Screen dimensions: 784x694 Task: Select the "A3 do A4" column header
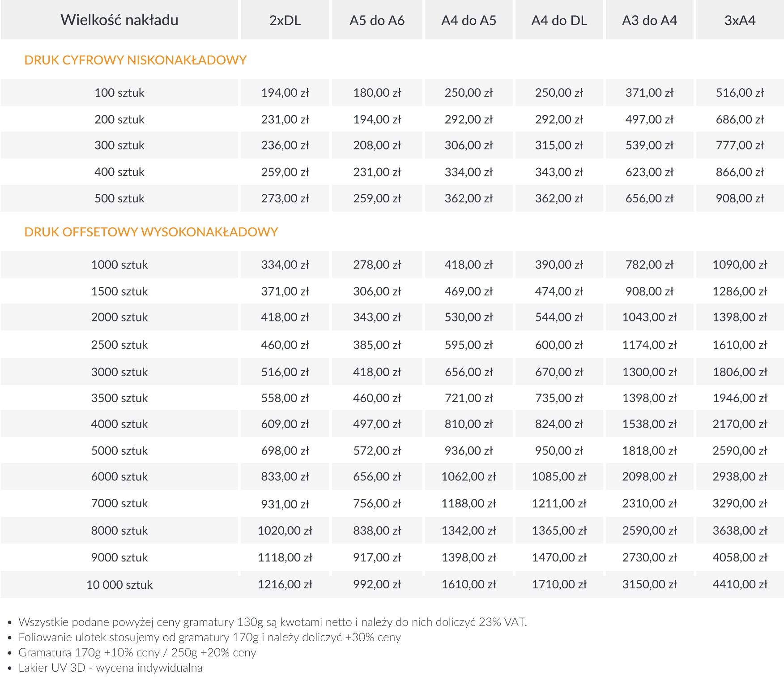coord(649,21)
